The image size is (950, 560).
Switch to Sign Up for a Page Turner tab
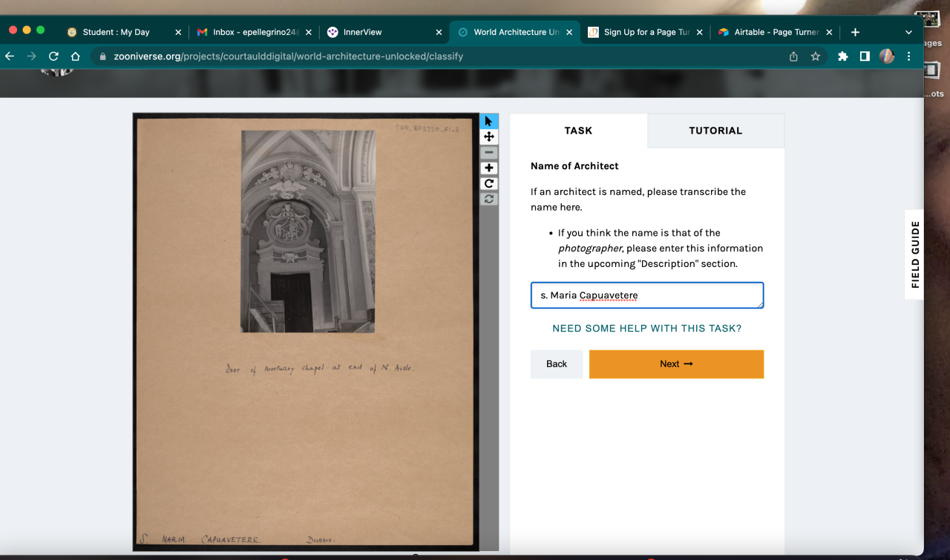point(646,32)
